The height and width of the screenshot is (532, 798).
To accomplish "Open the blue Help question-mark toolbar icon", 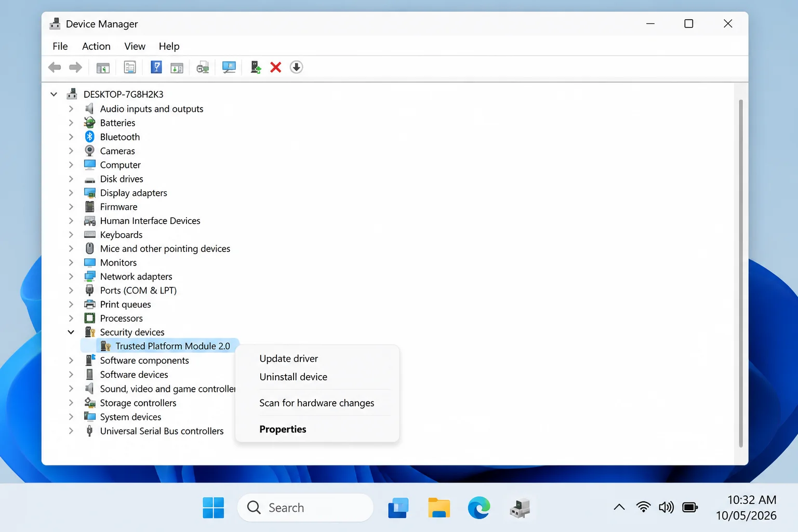I will point(156,67).
